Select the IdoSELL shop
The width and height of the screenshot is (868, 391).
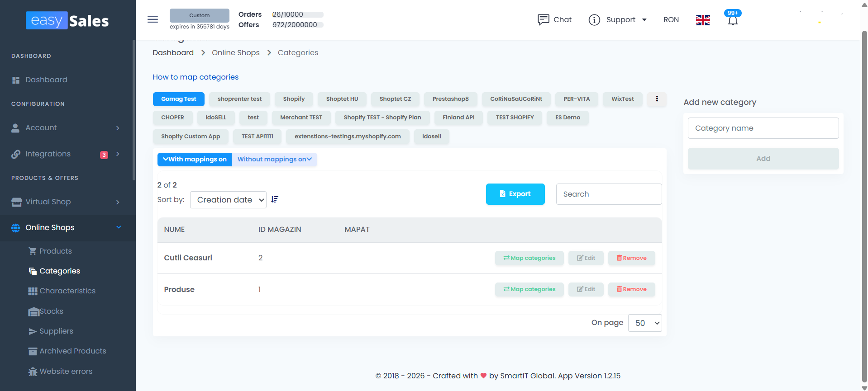[x=216, y=118]
